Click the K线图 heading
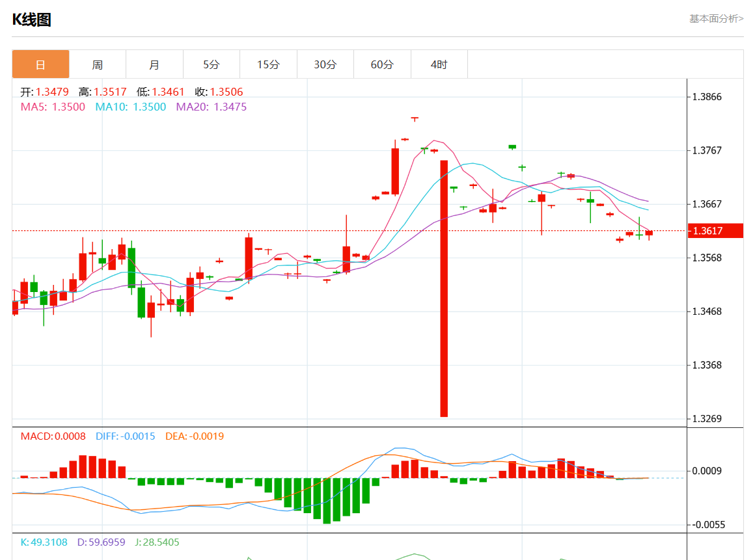The image size is (755, 560). pos(31,20)
